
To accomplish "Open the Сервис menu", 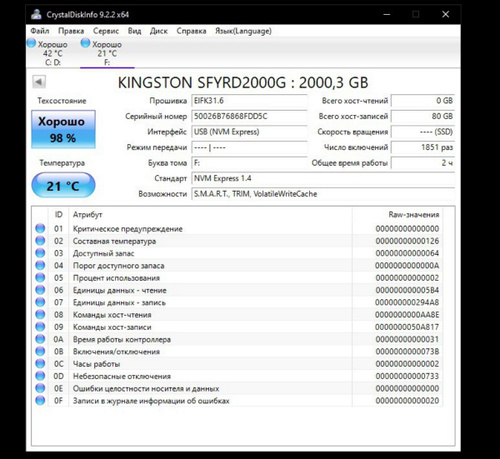I will (106, 31).
